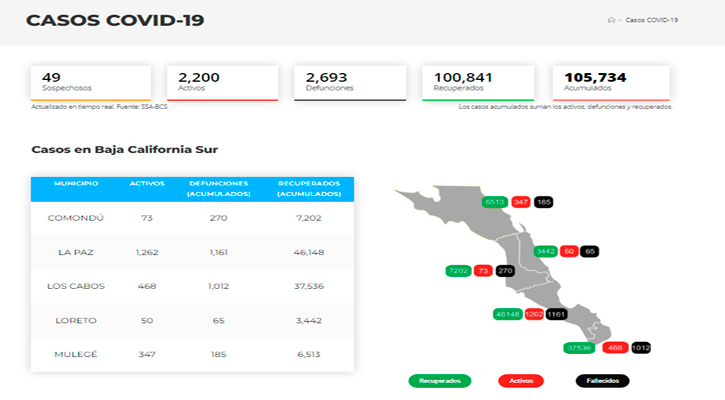Image resolution: width=725 pixels, height=400 pixels.
Task: Click green 46148 map badge
Action: [x=508, y=314]
